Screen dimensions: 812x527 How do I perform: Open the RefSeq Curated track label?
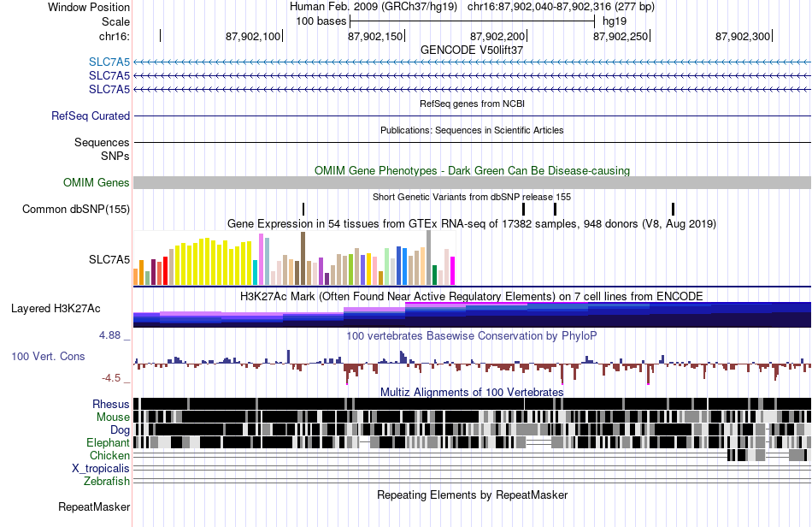click(91, 115)
